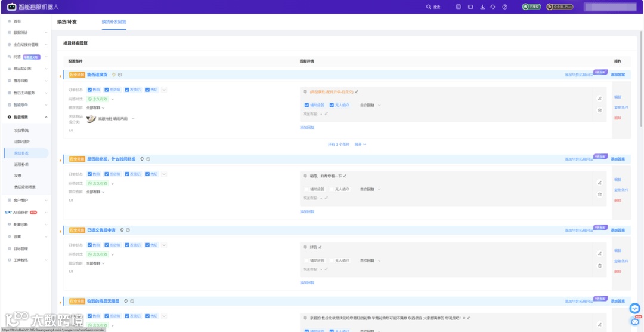Viewport: 644px width, 332px height.
Task: Click the blurred account name in header
Action: coord(609,7)
